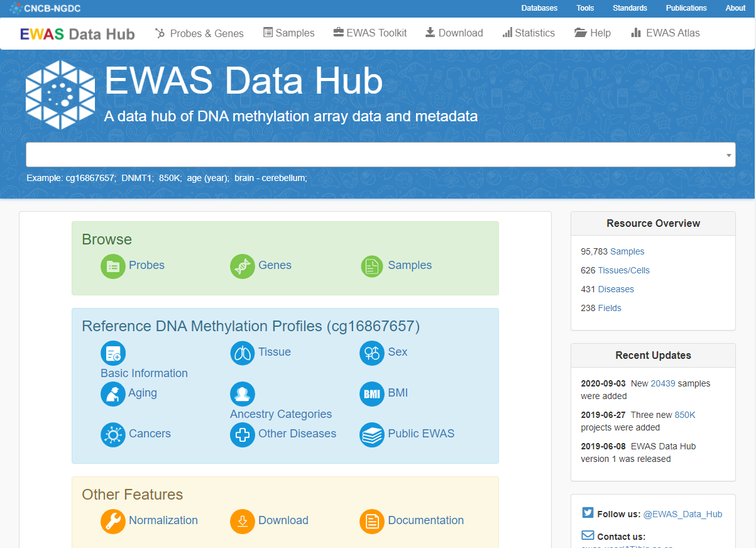The image size is (756, 548).
Task: Select the Genes browse icon
Action: coord(243,266)
